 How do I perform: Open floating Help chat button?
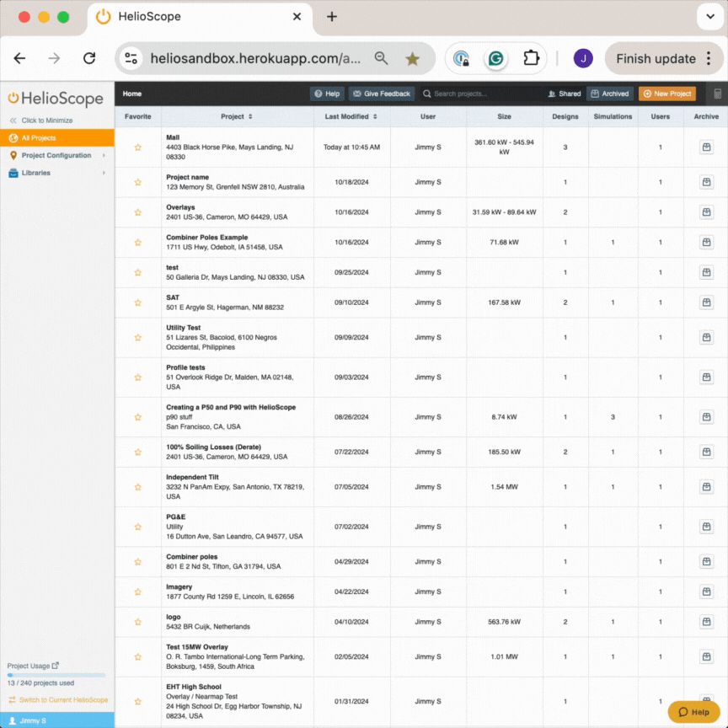click(693, 712)
